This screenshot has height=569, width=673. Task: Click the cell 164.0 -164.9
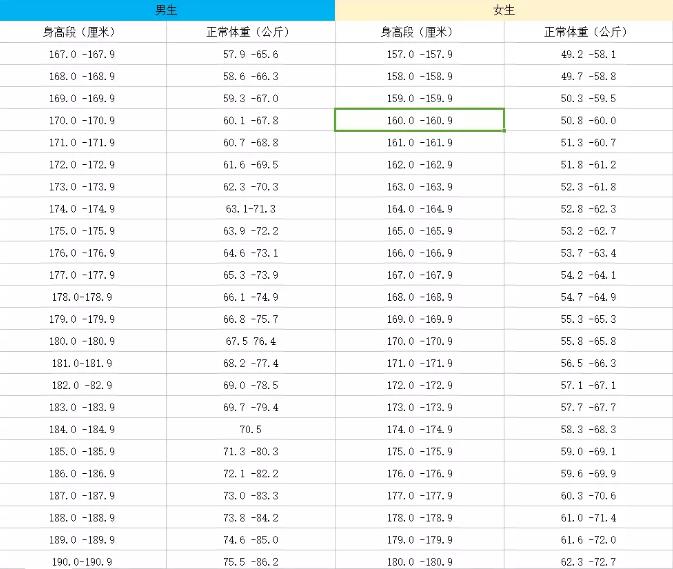click(420, 209)
